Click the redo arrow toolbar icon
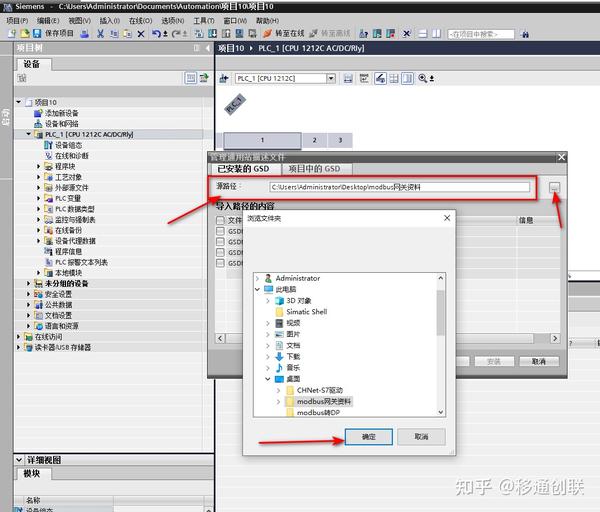Screen dimensions: 600x512 (x=176, y=34)
